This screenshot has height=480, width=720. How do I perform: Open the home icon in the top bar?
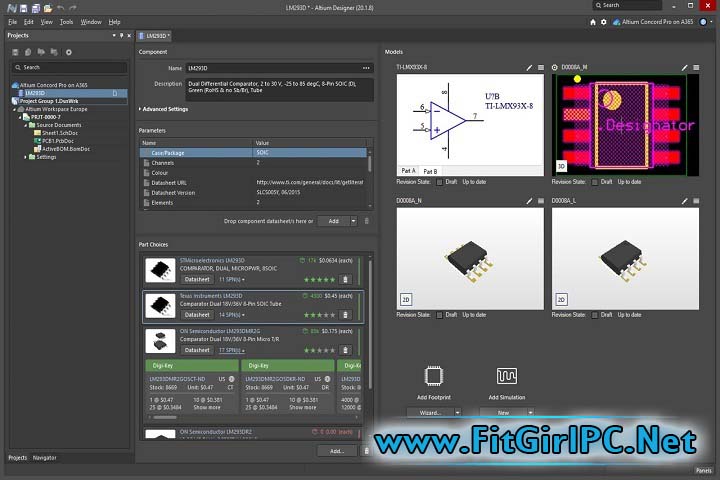(592, 21)
